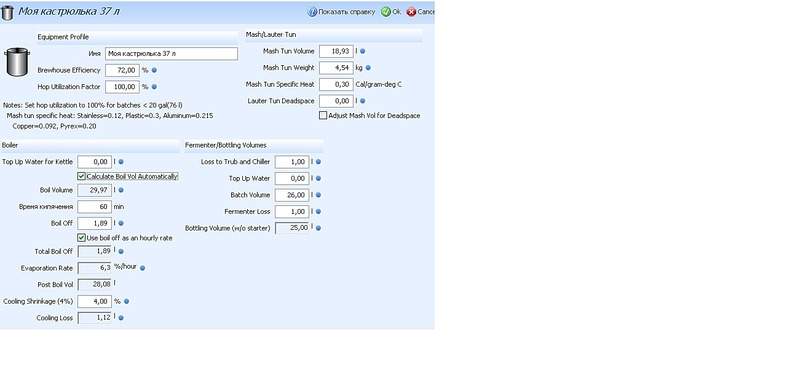Click the Mash Tun Specific Heat field

tap(336, 84)
